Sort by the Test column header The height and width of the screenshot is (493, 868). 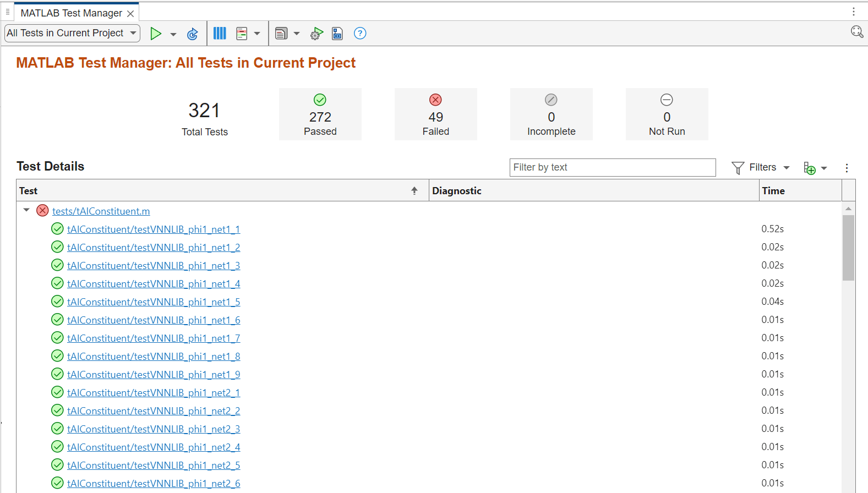(222, 190)
